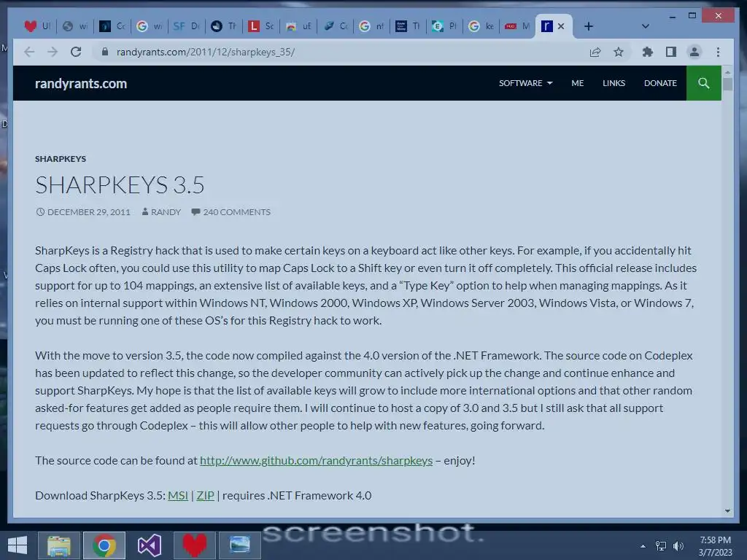Click the page scrollbar thumb
Screen dimensions: 747x560
click(x=727, y=85)
